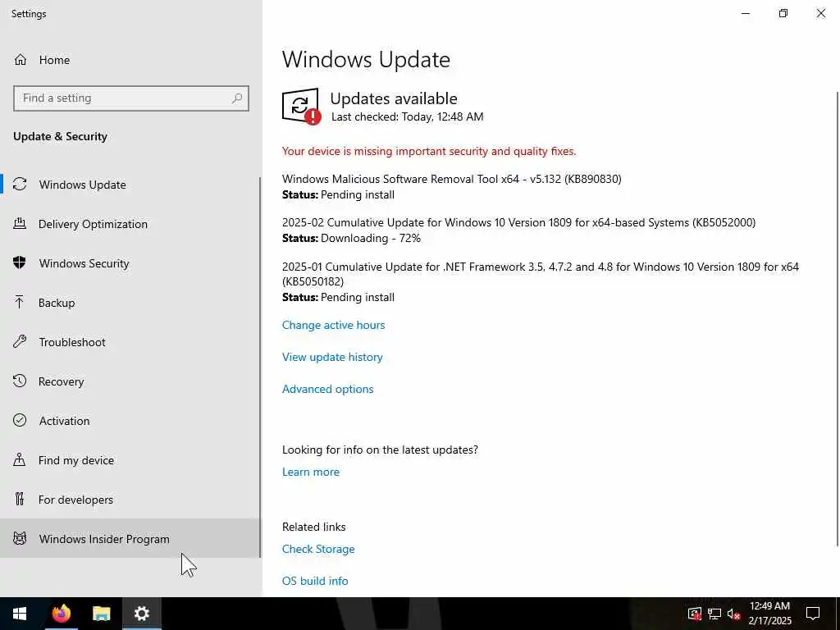Click the muted volume speaker tray icon
Image resolution: width=840 pixels, height=630 pixels.
click(733, 614)
